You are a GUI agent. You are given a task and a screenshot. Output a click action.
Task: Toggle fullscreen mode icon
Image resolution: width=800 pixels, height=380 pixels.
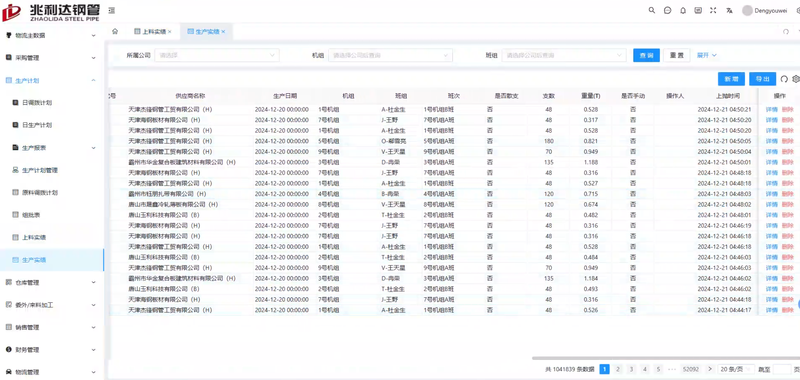(713, 10)
